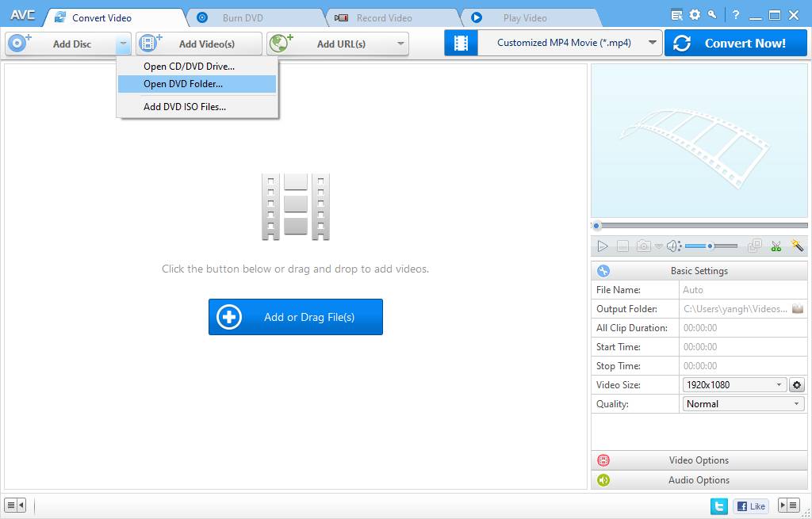The height and width of the screenshot is (519, 812).
Task: Click the Convert Now! button
Action: tap(735, 43)
